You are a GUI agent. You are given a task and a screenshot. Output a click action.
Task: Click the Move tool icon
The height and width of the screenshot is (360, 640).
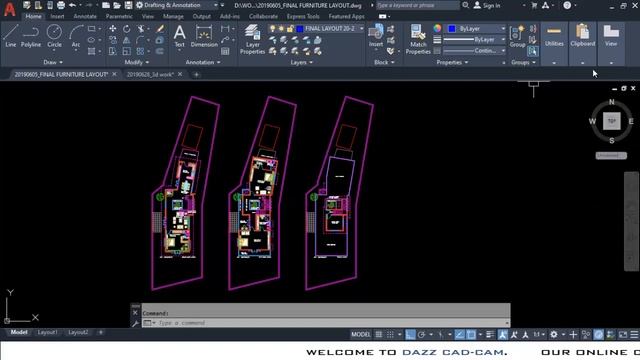113,29
